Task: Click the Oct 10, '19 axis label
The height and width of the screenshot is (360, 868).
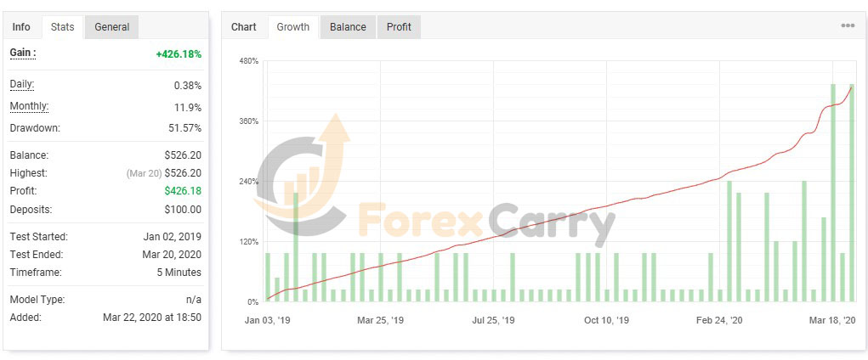Action: pyautogui.click(x=606, y=320)
